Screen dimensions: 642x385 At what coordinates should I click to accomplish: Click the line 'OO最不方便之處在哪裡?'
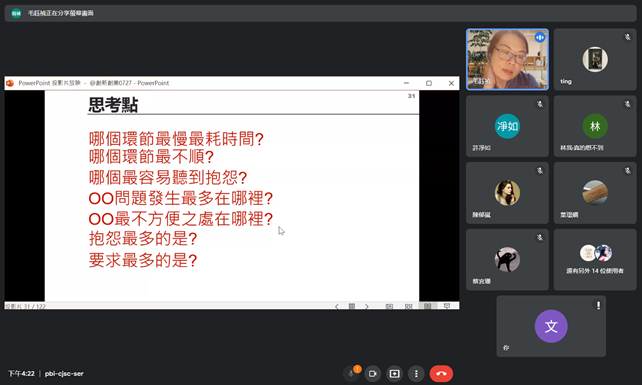[x=181, y=219]
